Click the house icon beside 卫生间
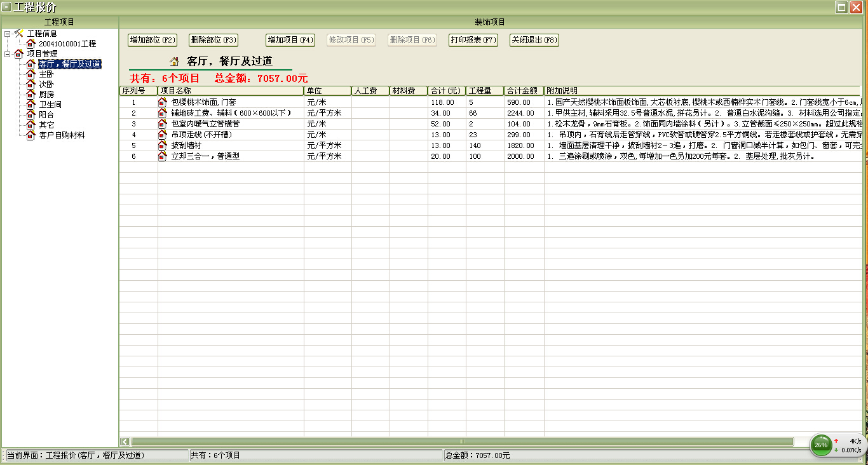 (x=31, y=104)
